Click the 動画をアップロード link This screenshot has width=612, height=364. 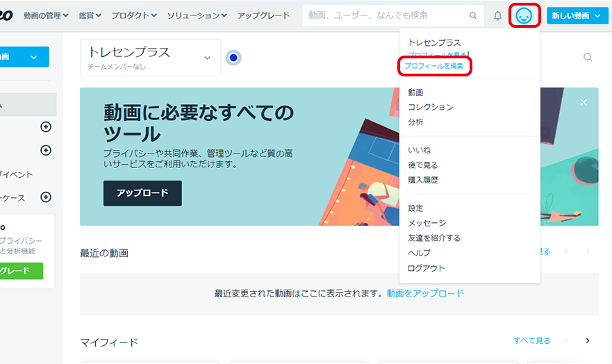point(425,293)
